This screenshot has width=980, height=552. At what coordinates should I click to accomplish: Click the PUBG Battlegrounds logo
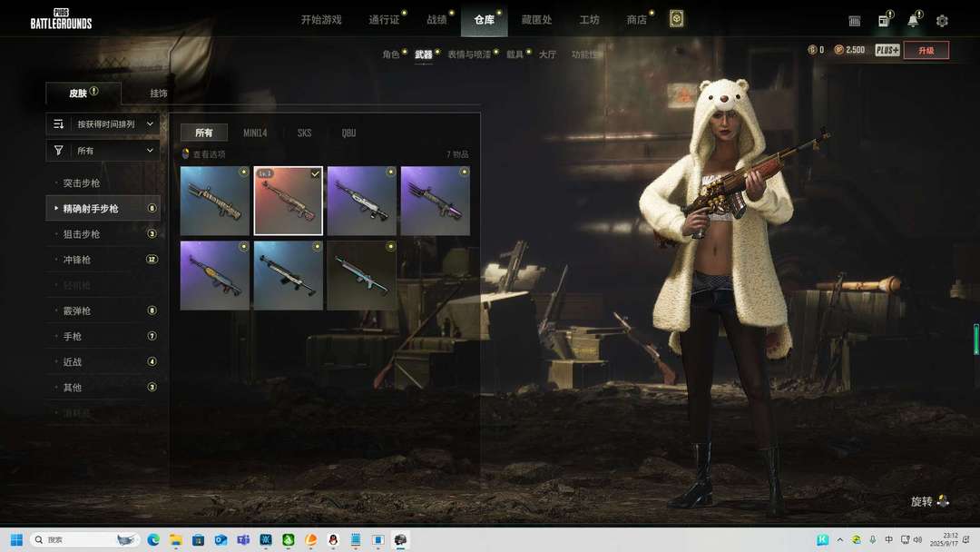(61, 19)
